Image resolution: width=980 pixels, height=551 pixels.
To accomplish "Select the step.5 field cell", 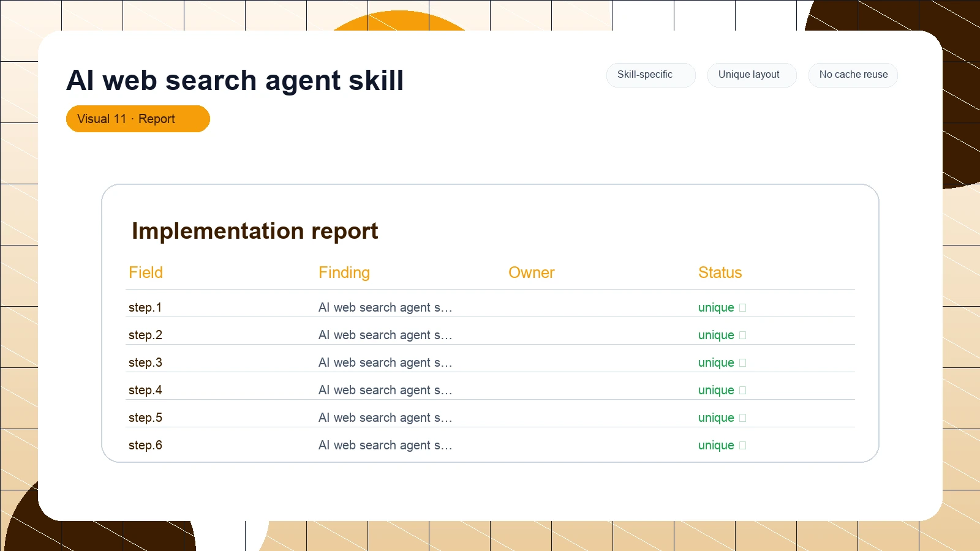I will [145, 418].
